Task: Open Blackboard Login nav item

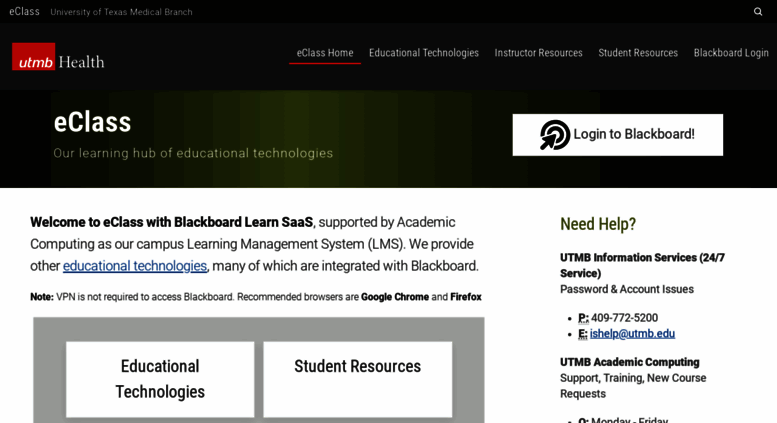Action: 731,53
